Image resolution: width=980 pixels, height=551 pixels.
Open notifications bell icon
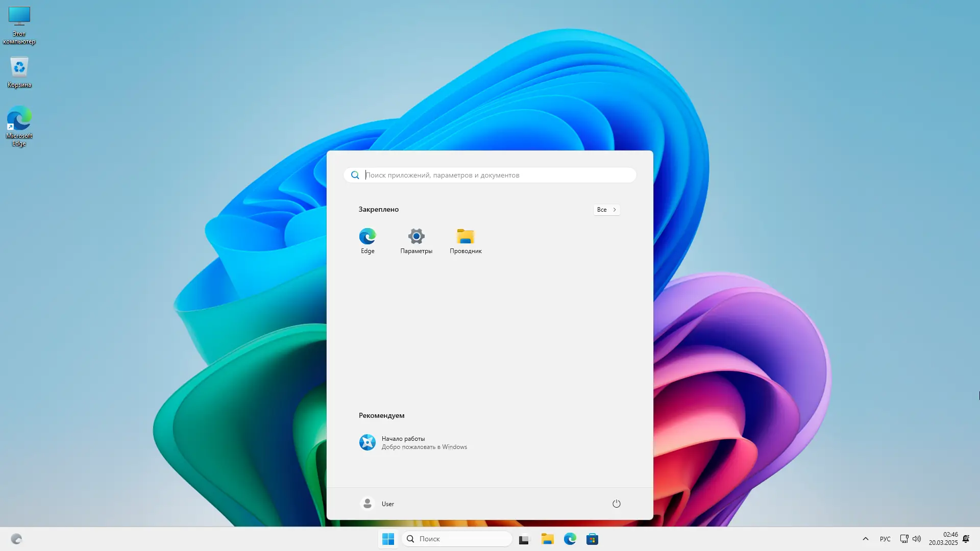click(x=966, y=539)
